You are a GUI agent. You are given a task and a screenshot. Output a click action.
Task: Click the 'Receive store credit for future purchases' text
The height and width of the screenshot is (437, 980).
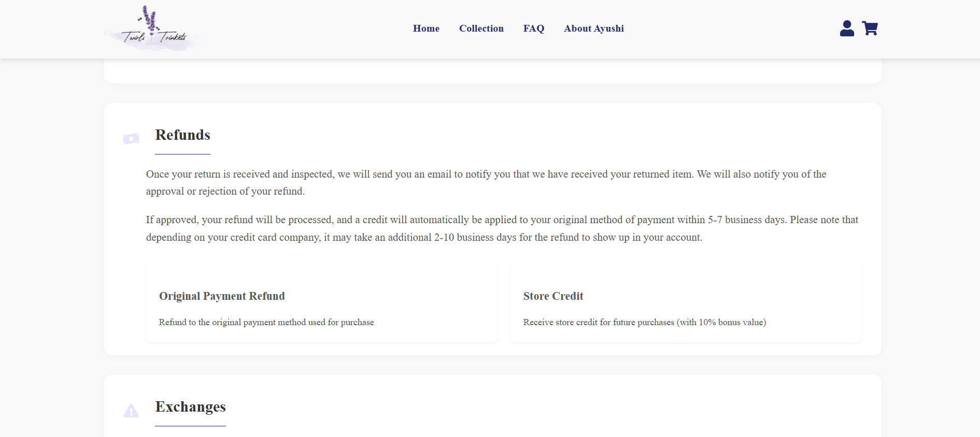[x=644, y=322]
